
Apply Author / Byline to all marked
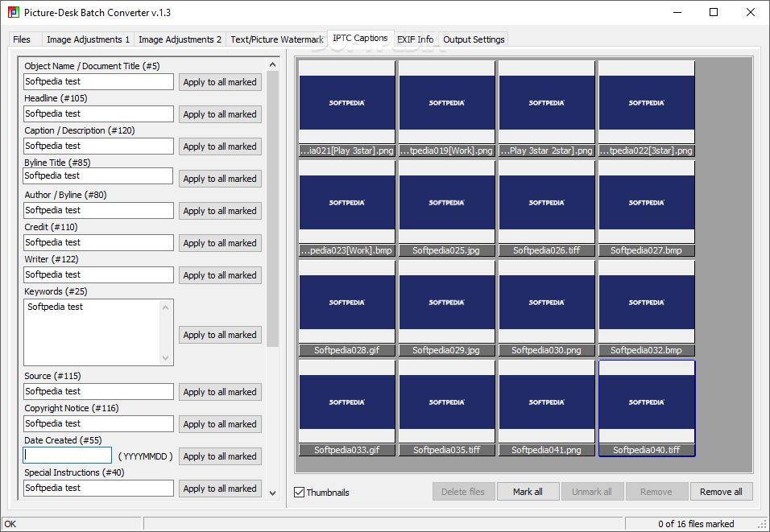pyautogui.click(x=220, y=211)
